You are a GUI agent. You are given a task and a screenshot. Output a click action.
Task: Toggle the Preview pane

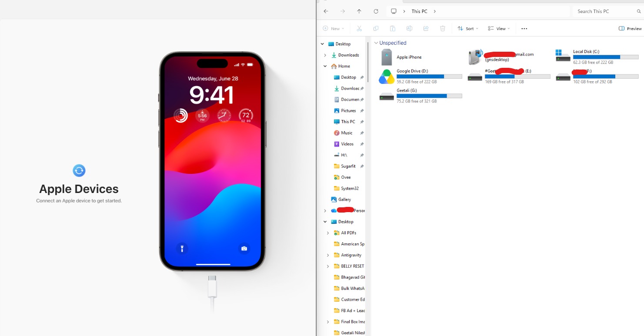pos(630,29)
